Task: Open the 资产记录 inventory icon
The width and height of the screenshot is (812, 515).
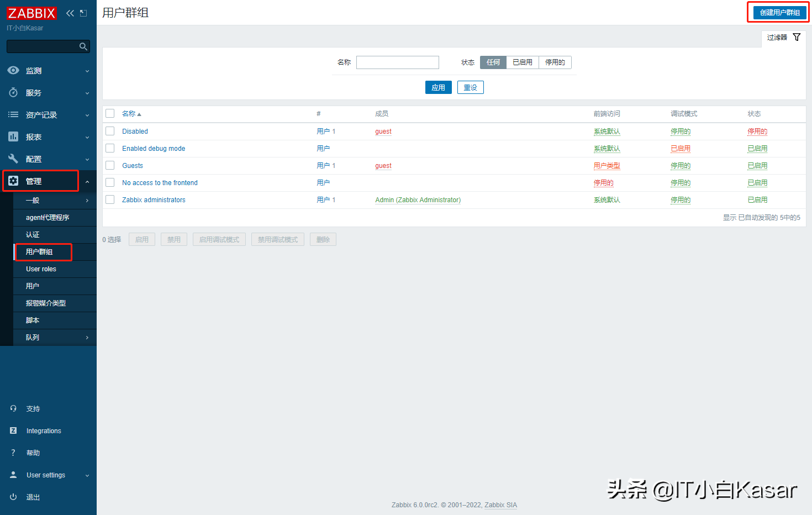Action: tap(13, 114)
